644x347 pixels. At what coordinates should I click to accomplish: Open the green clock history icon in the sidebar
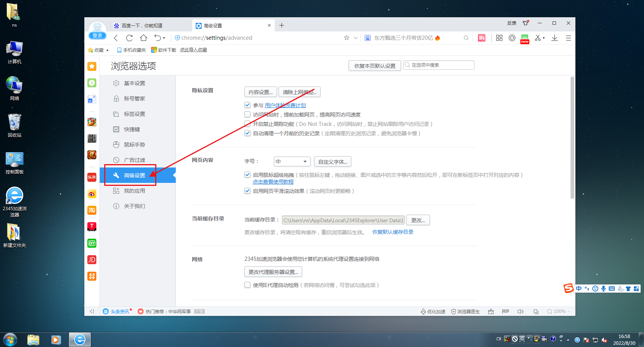click(92, 83)
